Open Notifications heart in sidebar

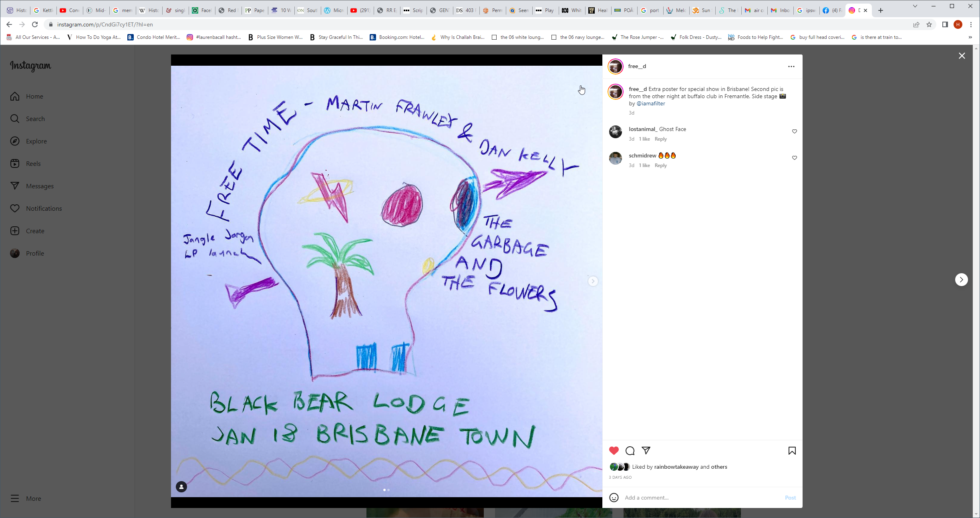(x=15, y=208)
